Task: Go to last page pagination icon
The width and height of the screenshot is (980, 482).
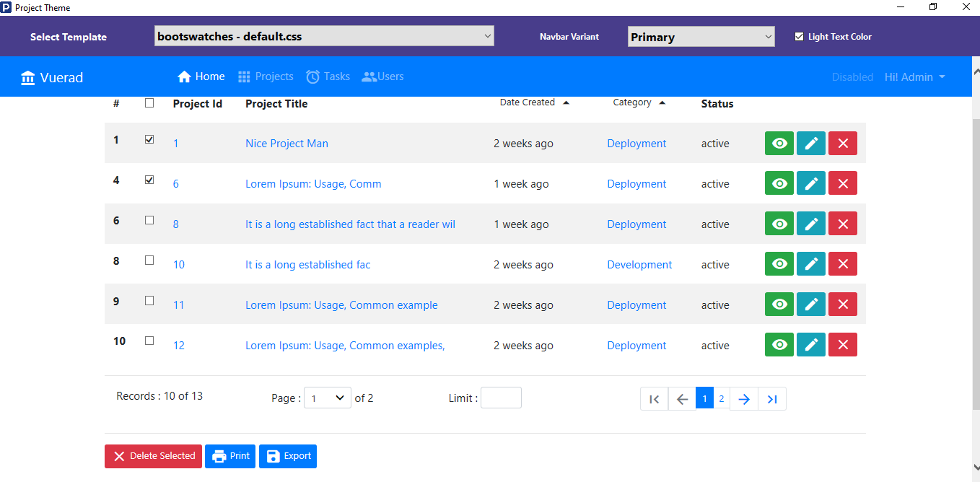Action: point(772,399)
